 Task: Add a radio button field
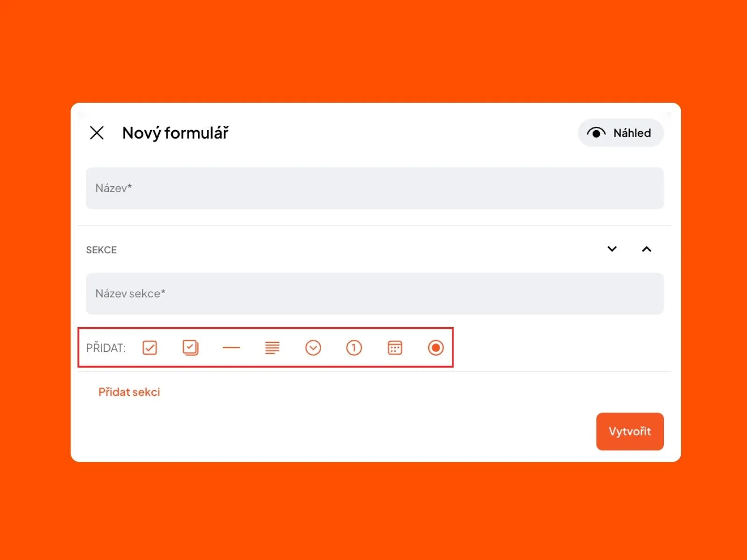(436, 348)
